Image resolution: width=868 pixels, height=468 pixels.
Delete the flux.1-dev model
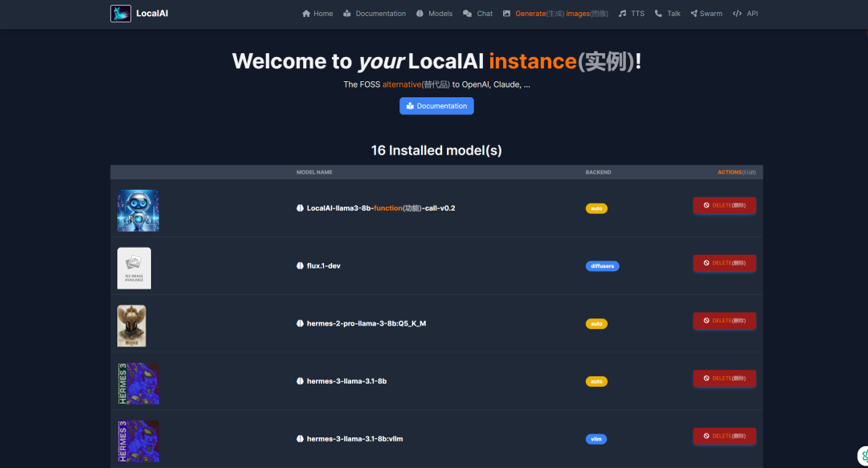[724, 263]
